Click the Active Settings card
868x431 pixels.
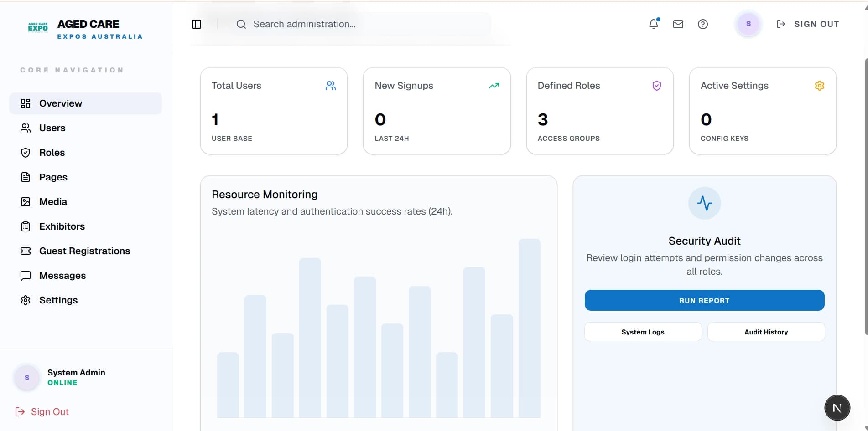(x=763, y=111)
